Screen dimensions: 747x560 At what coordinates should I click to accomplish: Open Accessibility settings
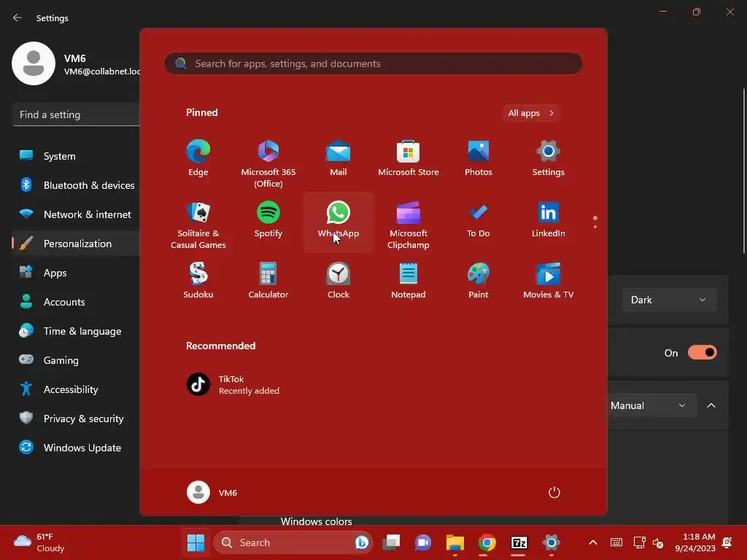coord(76,389)
